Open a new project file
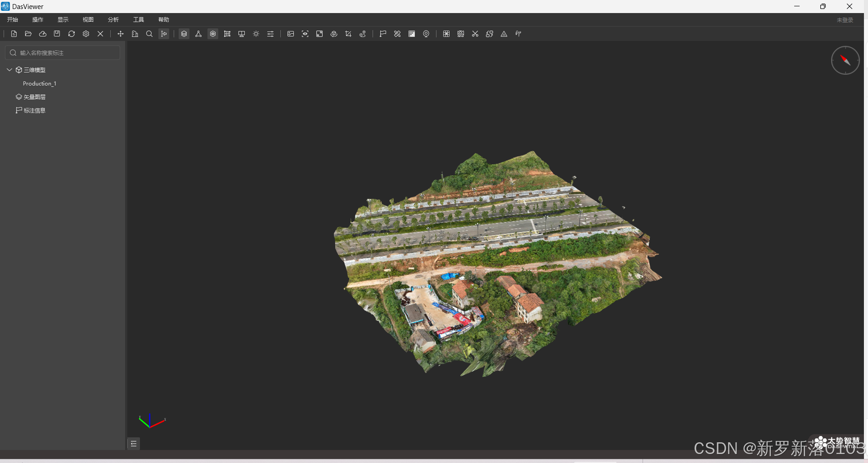Screen dimensions: 868x463 (14, 34)
